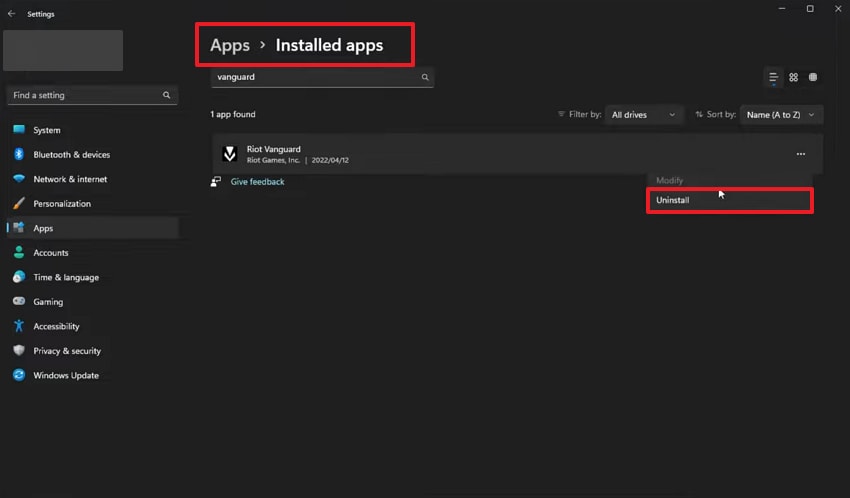The width and height of the screenshot is (850, 498).
Task: Switch to tile view layout
Action: [x=813, y=77]
